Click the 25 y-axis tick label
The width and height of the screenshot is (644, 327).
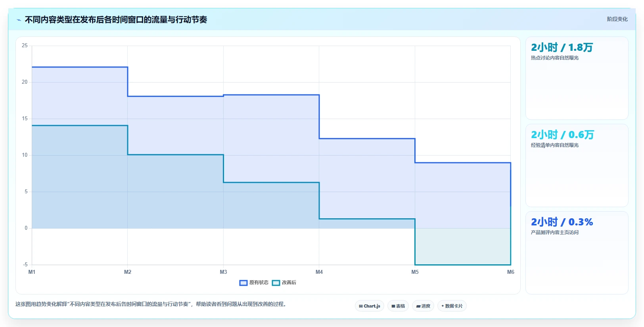point(25,46)
